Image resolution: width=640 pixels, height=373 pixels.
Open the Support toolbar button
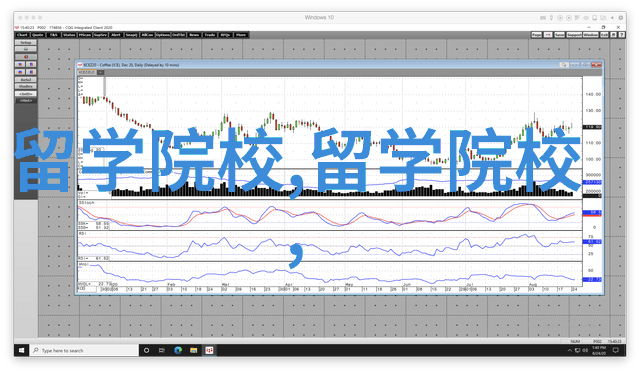(x=574, y=35)
